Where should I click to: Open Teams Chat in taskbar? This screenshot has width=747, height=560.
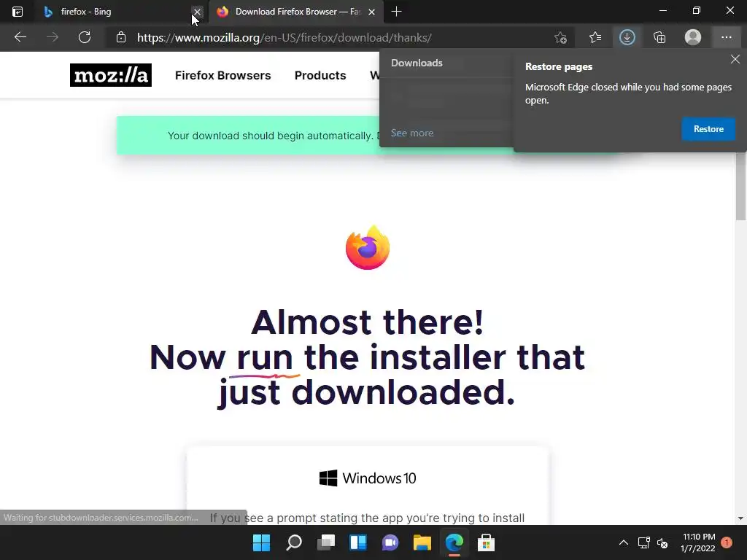click(390, 542)
